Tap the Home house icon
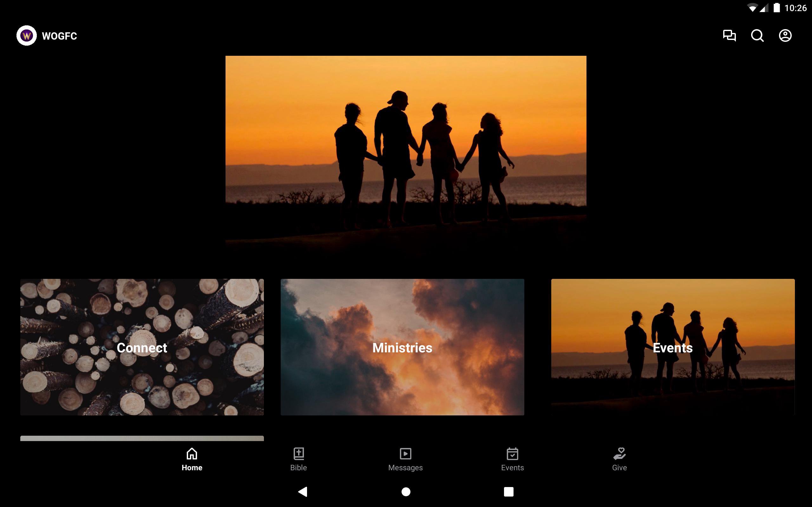The height and width of the screenshot is (507, 812). click(192, 454)
